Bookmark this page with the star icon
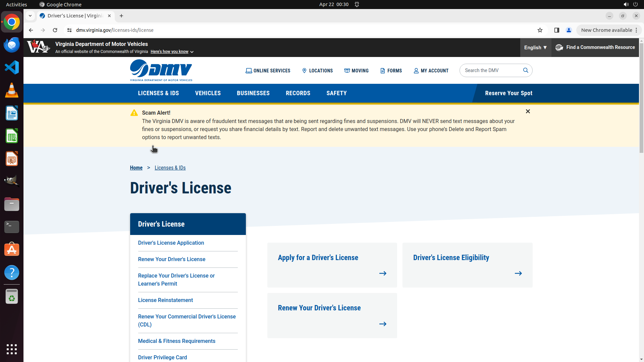This screenshot has width=644, height=362. pos(540,30)
